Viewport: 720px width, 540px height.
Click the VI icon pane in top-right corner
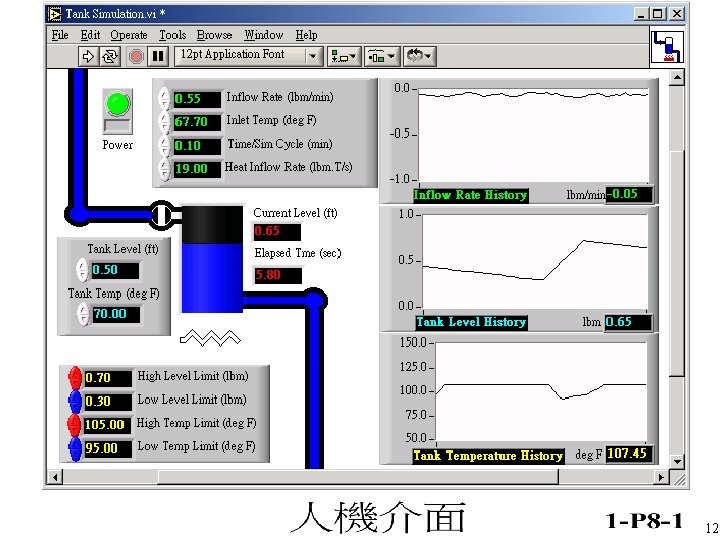tap(668, 46)
